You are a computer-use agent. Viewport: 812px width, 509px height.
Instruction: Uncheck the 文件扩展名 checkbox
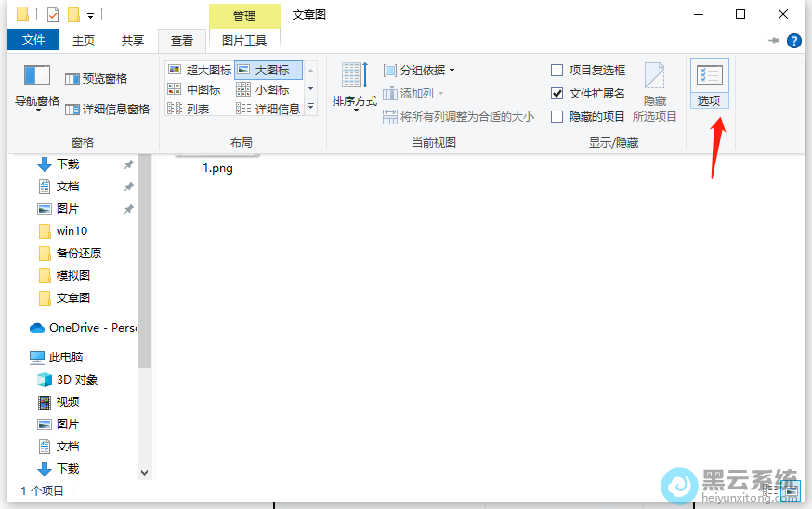coord(557,94)
